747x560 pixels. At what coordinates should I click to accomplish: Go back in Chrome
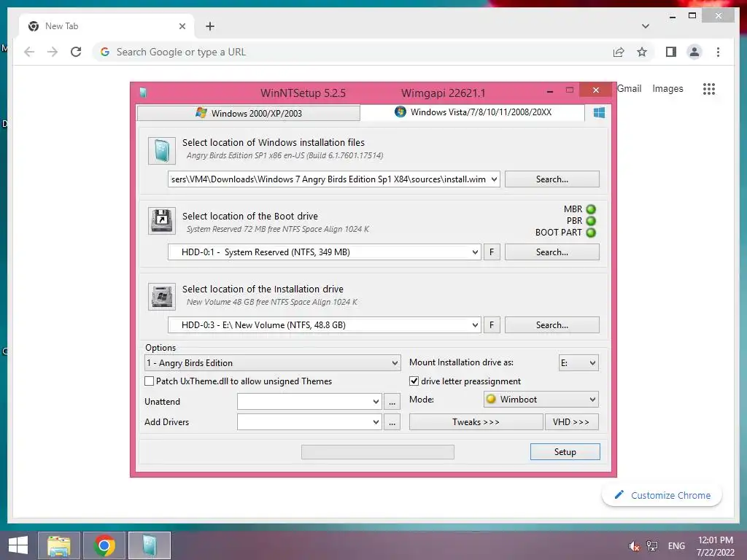29,52
